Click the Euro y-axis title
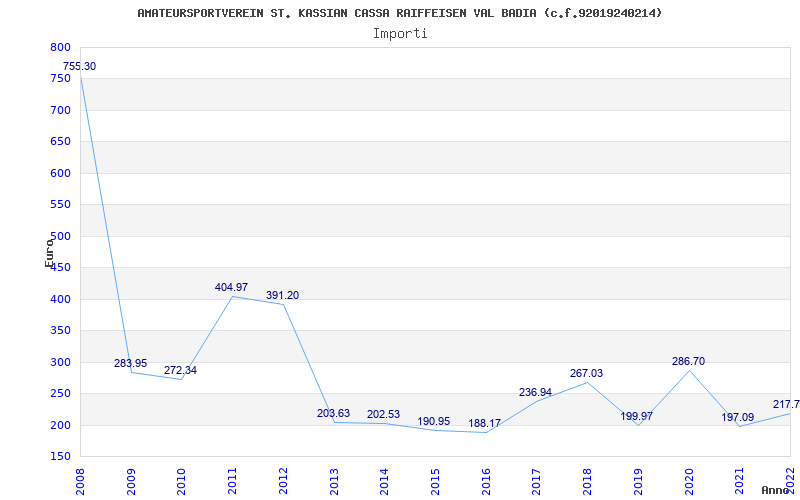Image resolution: width=800 pixels, height=500 pixels. click(x=49, y=253)
